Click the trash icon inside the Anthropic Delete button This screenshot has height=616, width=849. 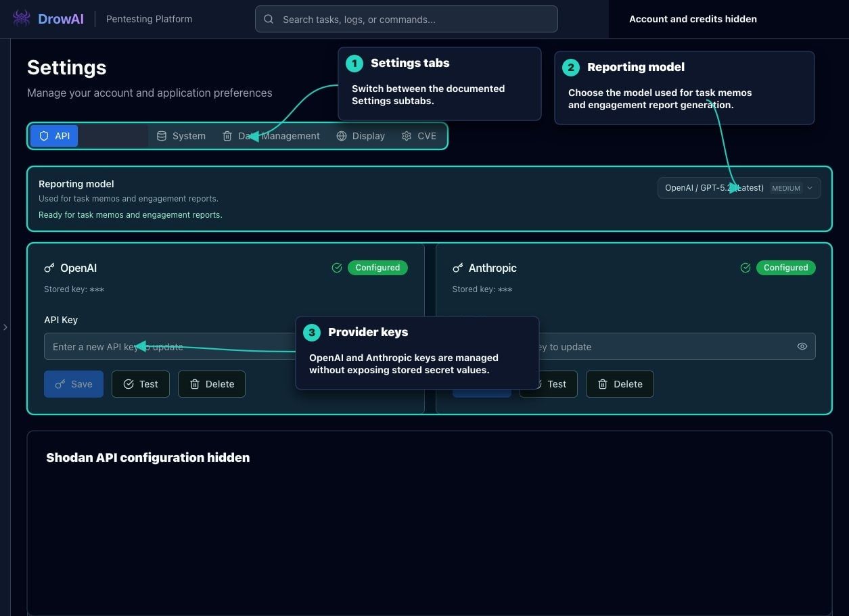point(603,384)
